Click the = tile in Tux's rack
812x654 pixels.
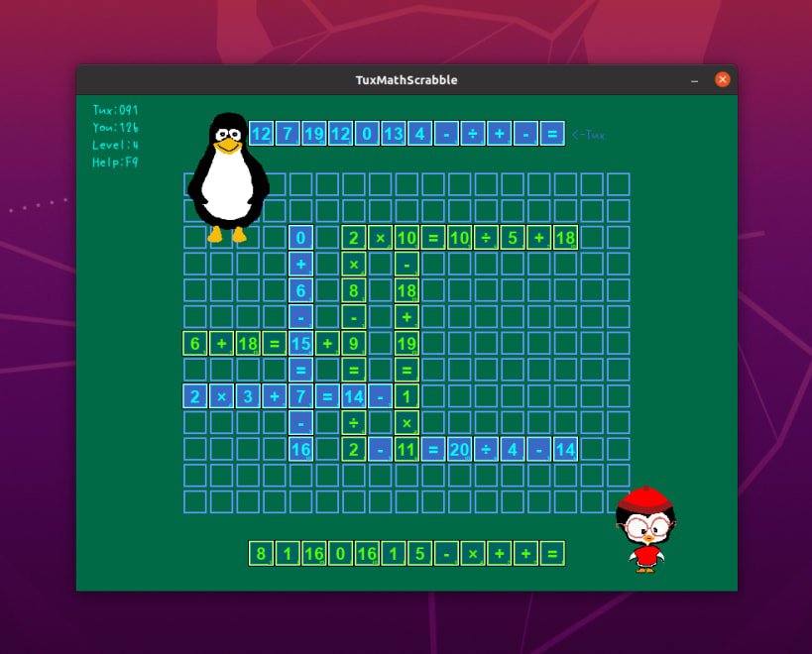pos(552,134)
